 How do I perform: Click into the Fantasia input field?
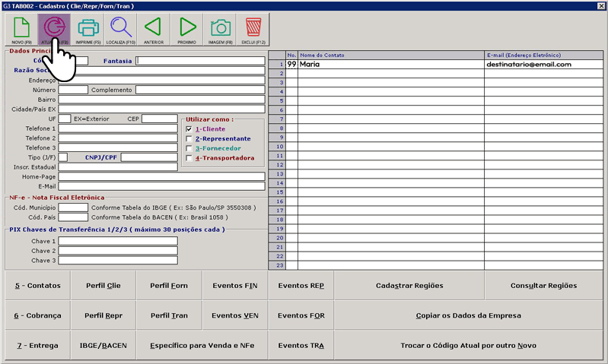[x=200, y=61]
